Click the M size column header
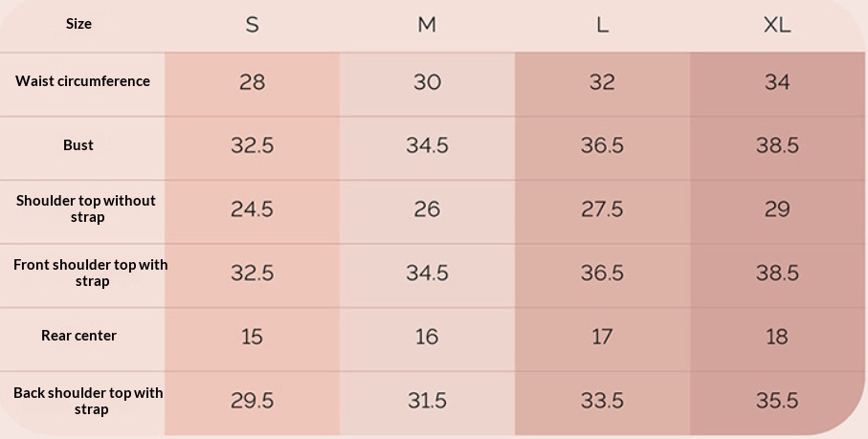 427,25
